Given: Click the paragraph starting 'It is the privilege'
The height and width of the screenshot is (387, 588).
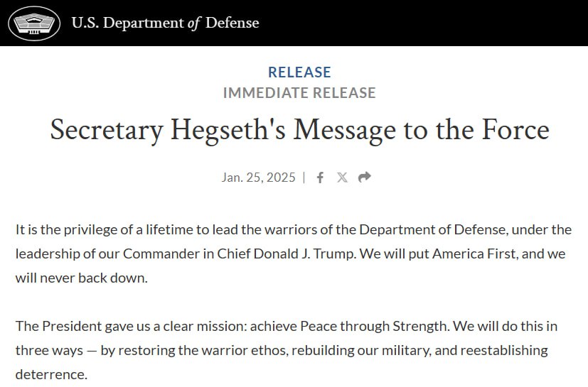Looking at the screenshot, I should pyautogui.click(x=294, y=254).
